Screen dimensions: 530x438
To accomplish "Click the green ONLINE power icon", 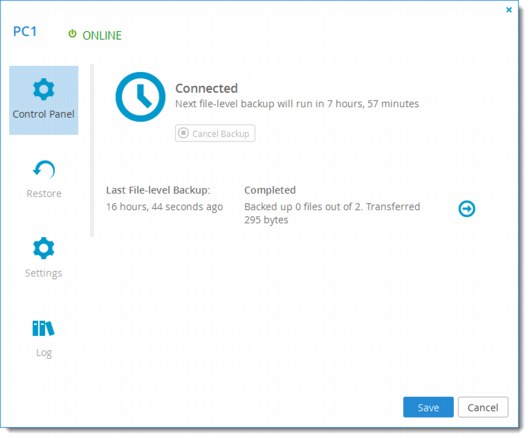I will click(72, 34).
